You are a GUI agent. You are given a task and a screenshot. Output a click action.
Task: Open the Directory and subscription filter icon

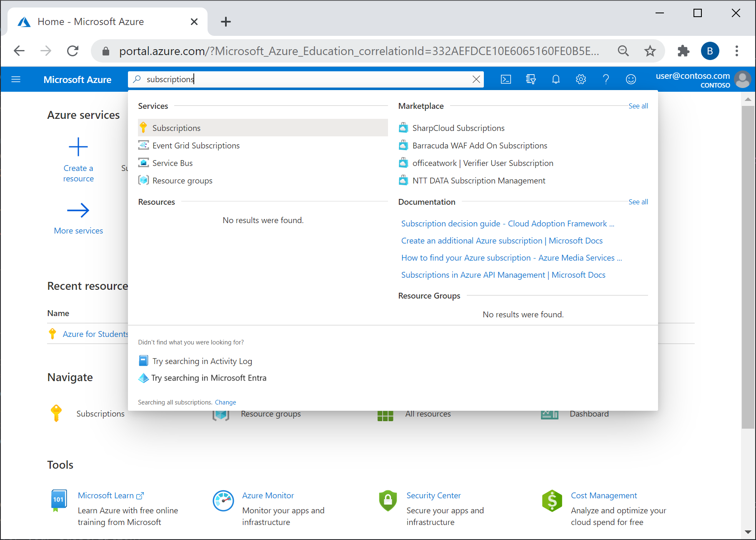pyautogui.click(x=531, y=79)
